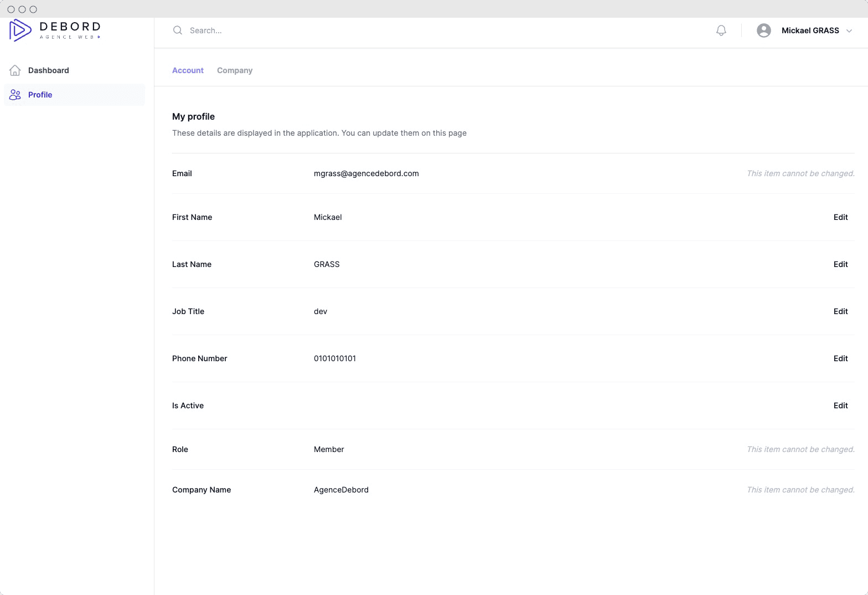Select the Account tab
The width and height of the screenshot is (868, 595).
[188, 70]
